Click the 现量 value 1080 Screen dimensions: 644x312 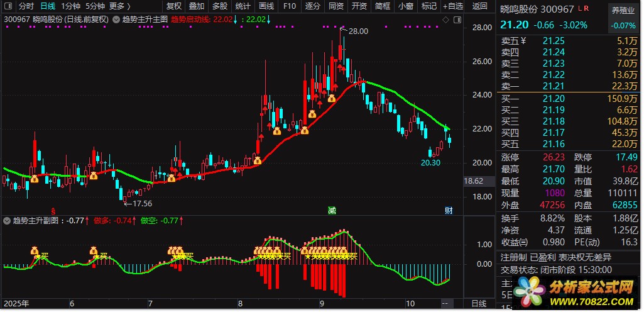[x=555, y=192]
